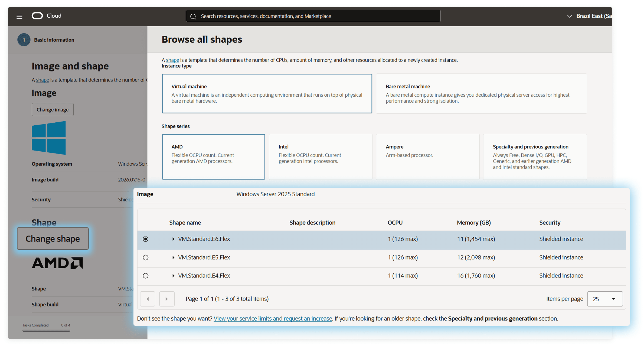Click Shielded instance in the E5.Flex row
Image resolution: width=644 pixels, height=346 pixels.
coord(561,257)
